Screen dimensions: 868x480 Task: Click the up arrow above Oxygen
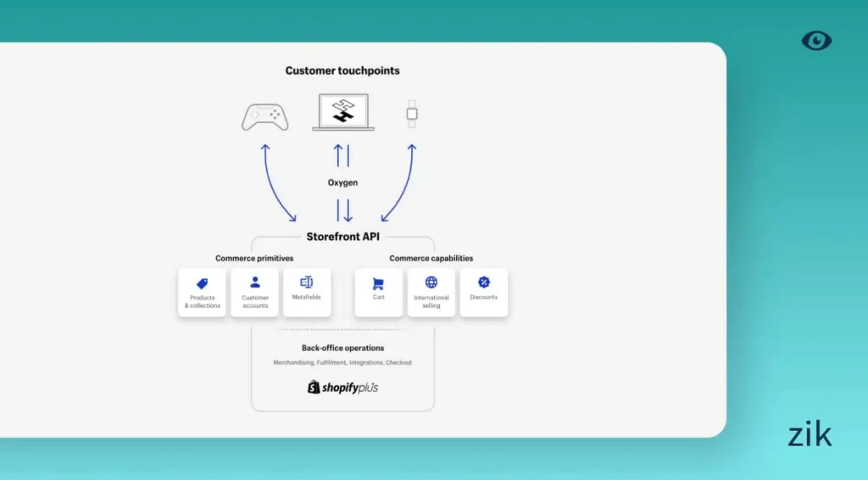coord(338,155)
